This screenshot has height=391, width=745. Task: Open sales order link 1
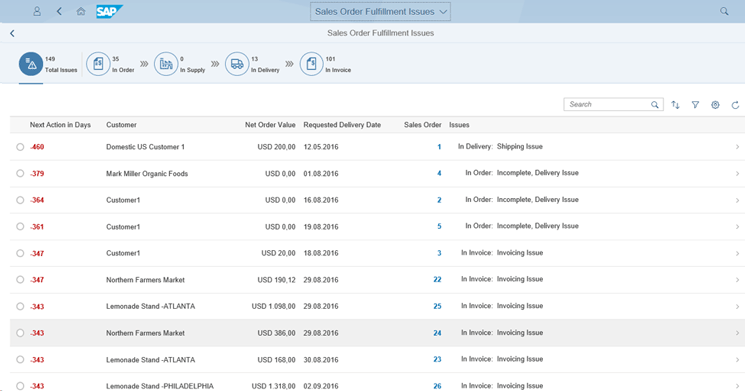(439, 147)
